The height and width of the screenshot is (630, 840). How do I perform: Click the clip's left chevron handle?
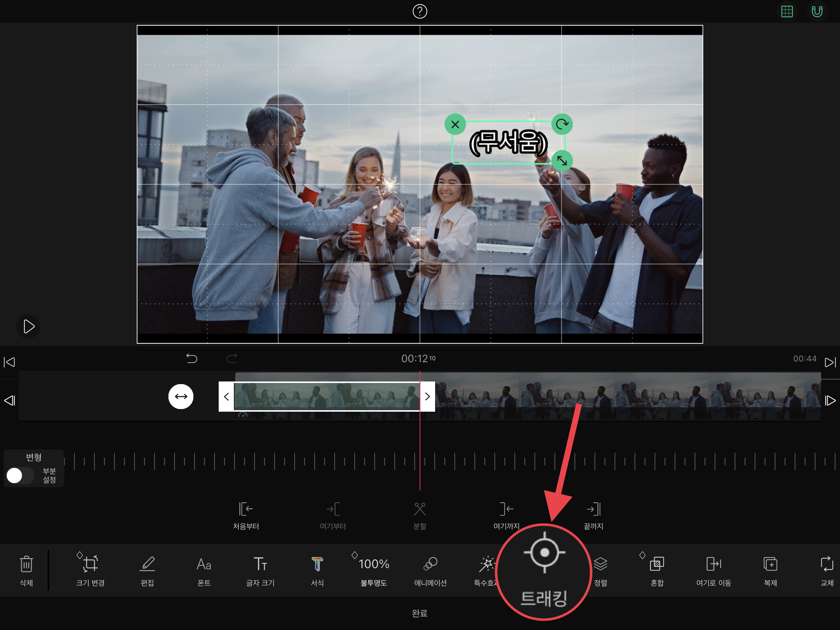tap(226, 397)
